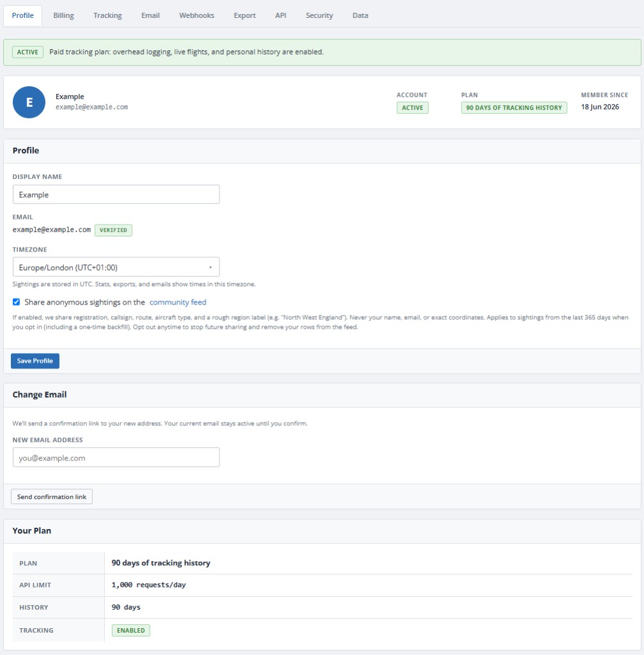
Task: Switch to the Export tab
Action: [x=245, y=15]
